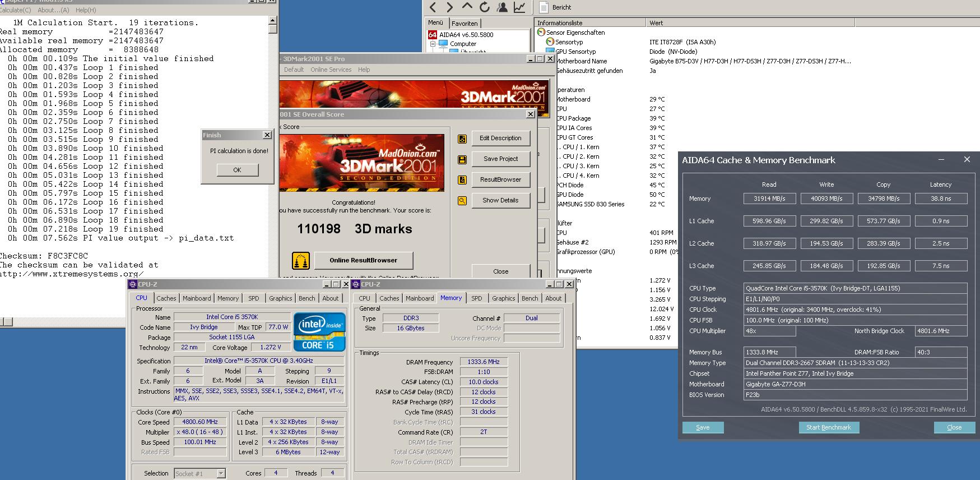This screenshot has height=480, width=980.
Task: Go back in AIDA64 navigation toolbar
Action: click(433, 7)
